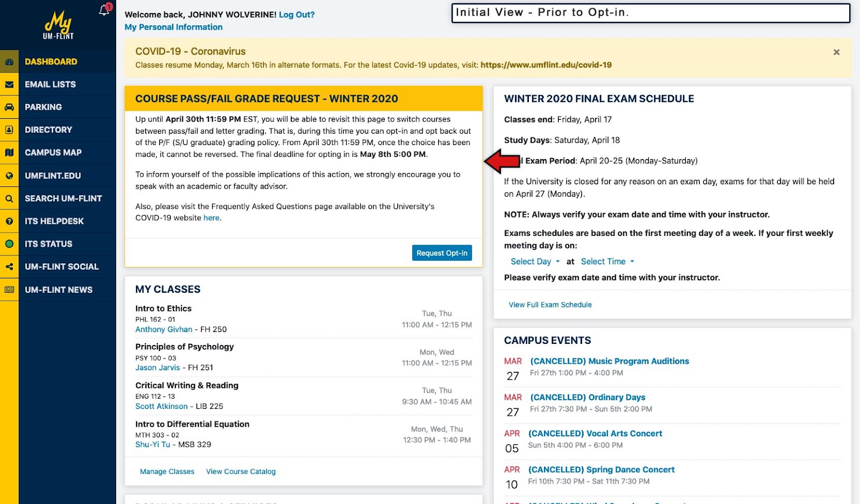This screenshot has width=860, height=504.
Task: Click the Winter 2020 Final Exam Schedule heading
Action: point(599,99)
